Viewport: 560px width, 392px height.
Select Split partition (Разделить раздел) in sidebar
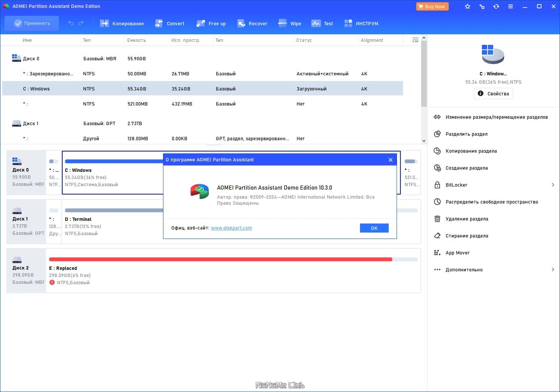[466, 134]
